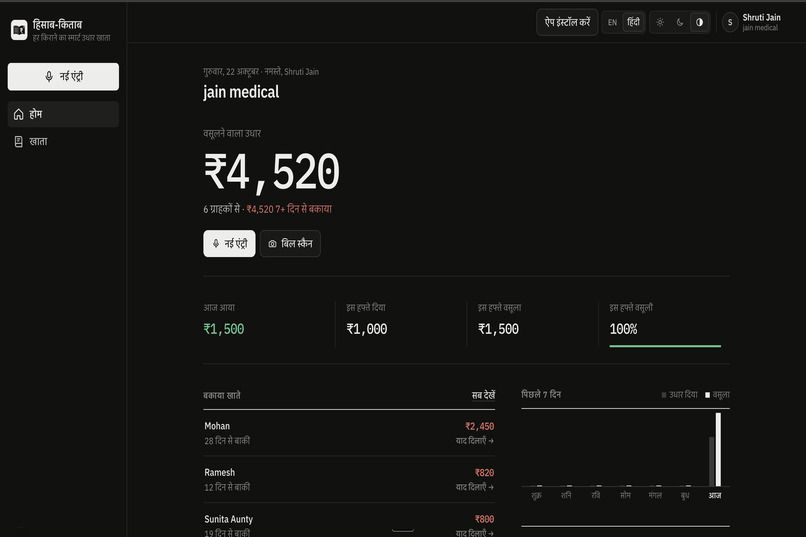Click the उधार दिया legend swatch
This screenshot has height=537, width=806.
(664, 395)
